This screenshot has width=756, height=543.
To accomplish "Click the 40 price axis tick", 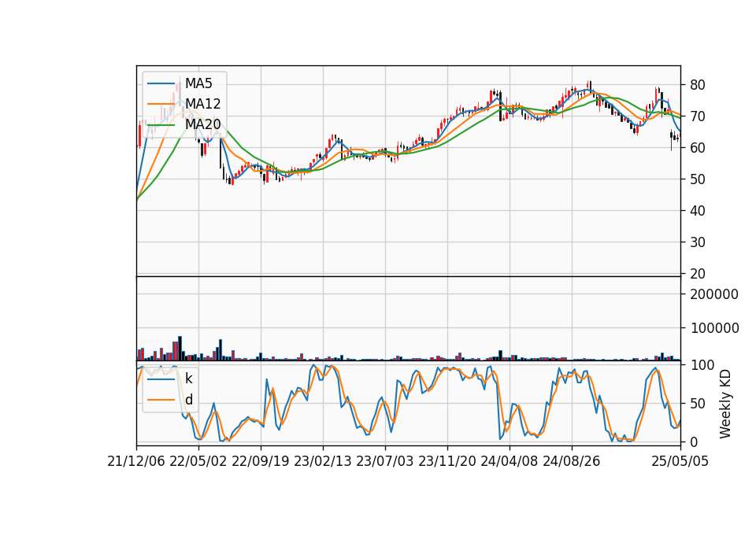I will [x=698, y=211].
